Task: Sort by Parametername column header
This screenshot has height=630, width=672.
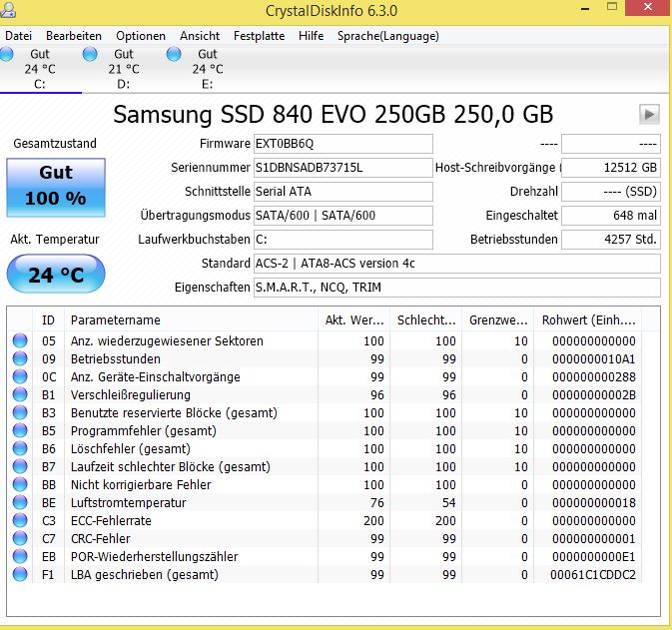Action: tap(191, 320)
